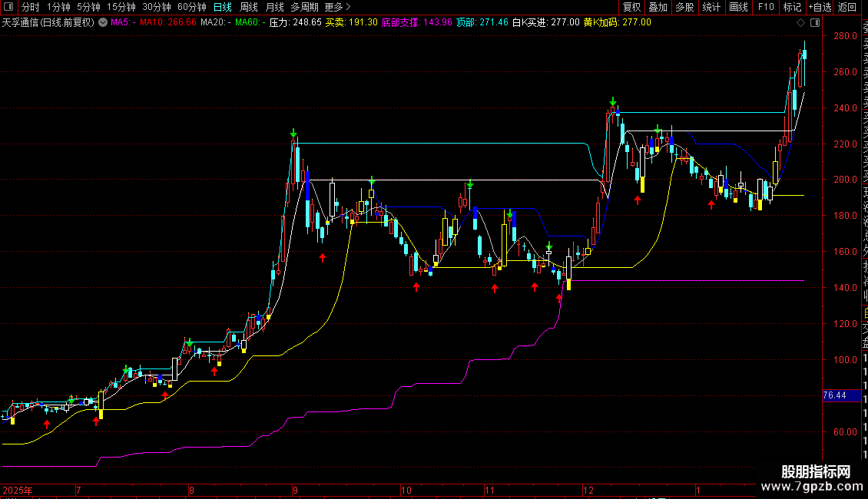Click the 压力: 248.65 readout

tap(296, 23)
